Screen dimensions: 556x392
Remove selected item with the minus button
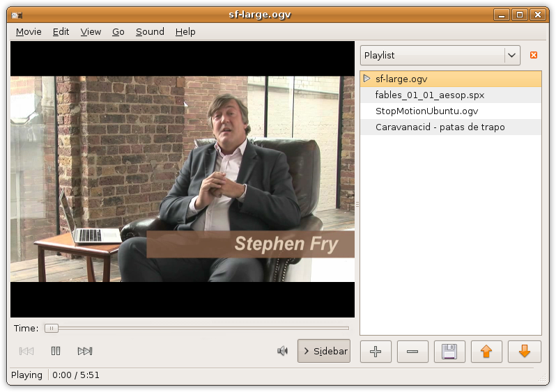click(412, 351)
